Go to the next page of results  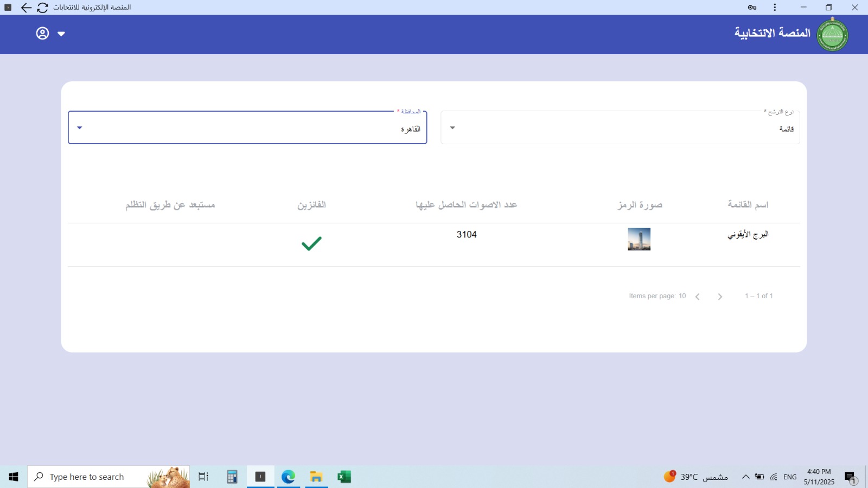(x=720, y=297)
